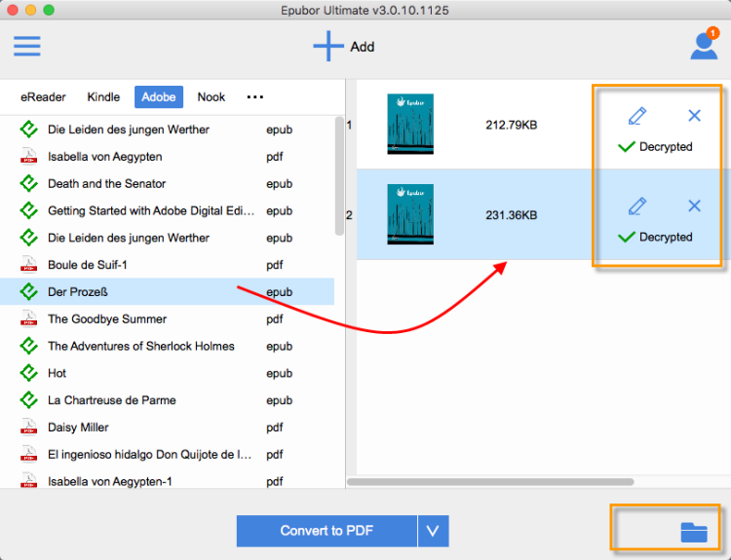Click pdf icon of Isabella von Aegypten-1
The height and width of the screenshot is (560, 731).
coord(29,481)
